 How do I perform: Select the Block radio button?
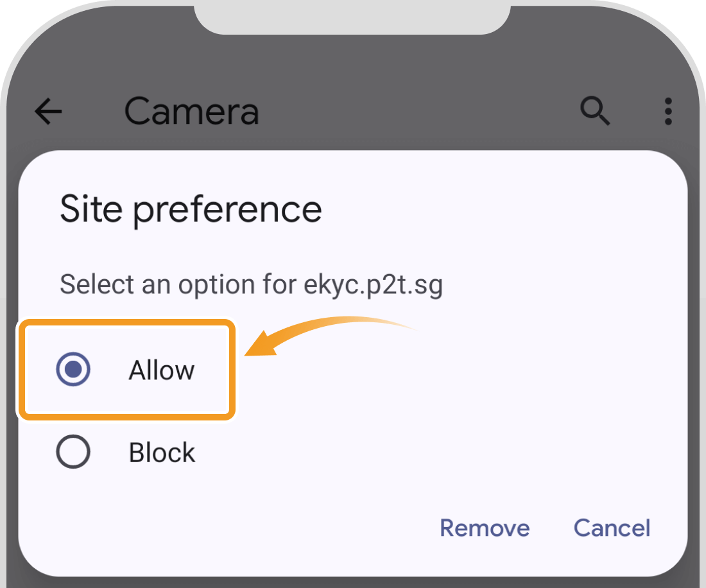[73, 451]
